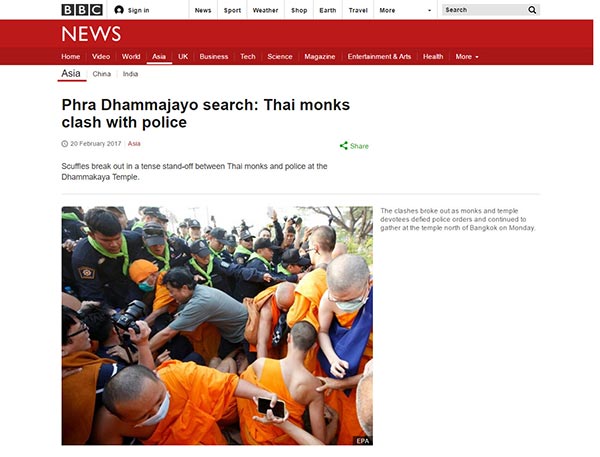
Task: Select the Asia tab in news navigation
Action: 159,57
